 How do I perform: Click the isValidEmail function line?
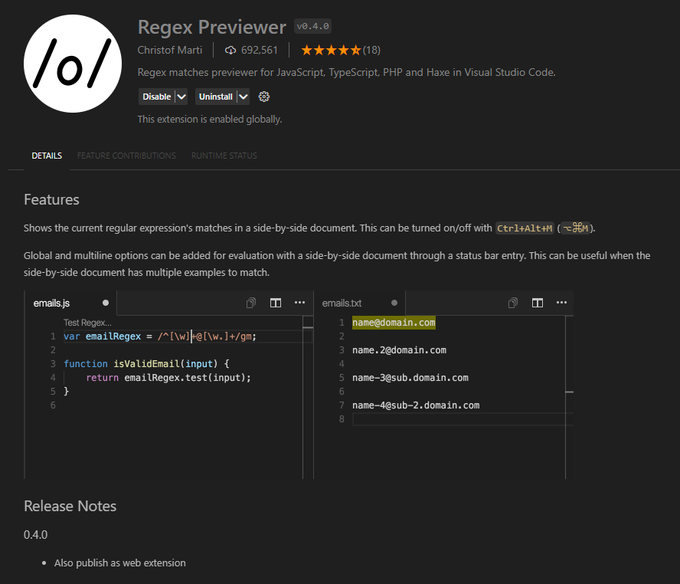click(x=147, y=364)
